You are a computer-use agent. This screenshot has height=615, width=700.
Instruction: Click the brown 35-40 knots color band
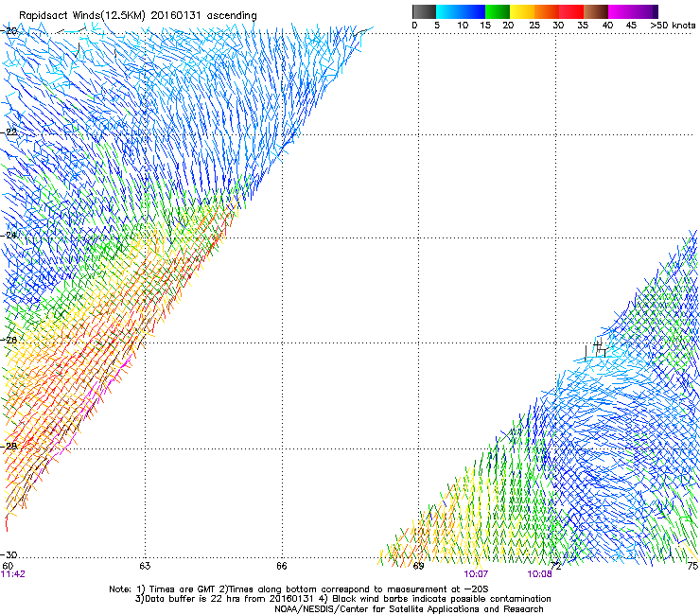pos(596,11)
